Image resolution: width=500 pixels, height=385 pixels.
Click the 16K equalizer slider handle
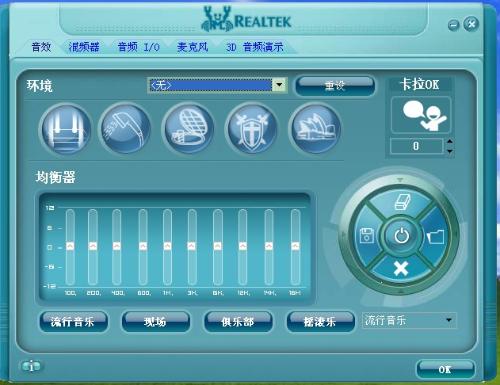pyautogui.click(x=295, y=246)
